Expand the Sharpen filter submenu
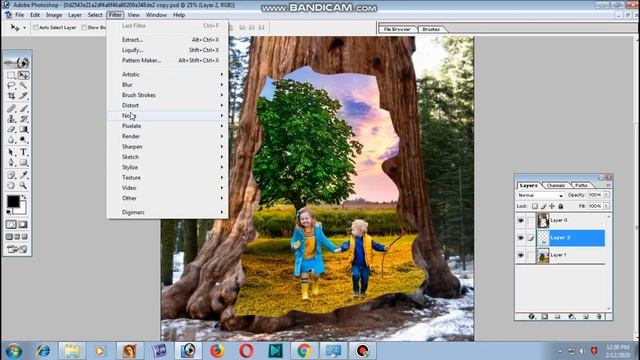This screenshot has width=640, height=360. point(167,147)
